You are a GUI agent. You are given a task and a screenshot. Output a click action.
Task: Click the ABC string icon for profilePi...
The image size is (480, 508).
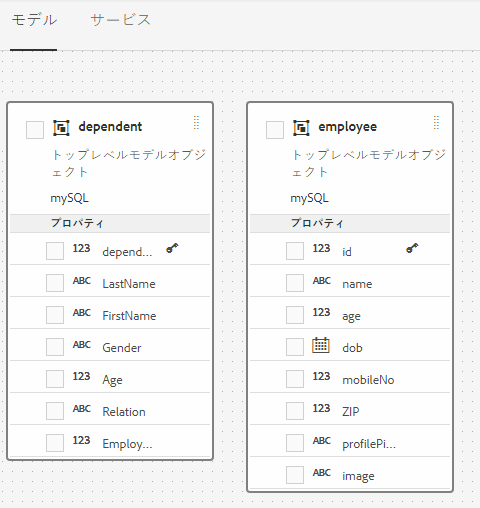click(322, 441)
